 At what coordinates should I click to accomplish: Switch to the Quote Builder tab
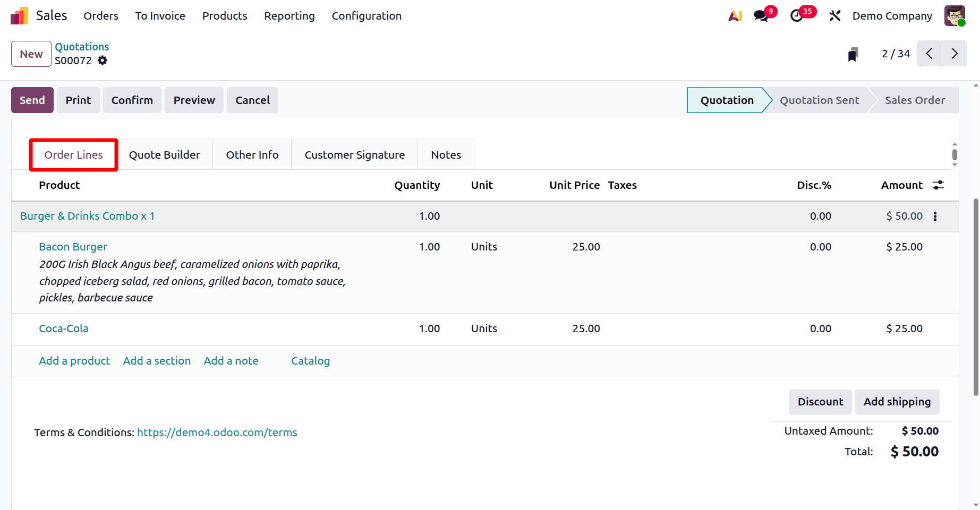pos(165,154)
